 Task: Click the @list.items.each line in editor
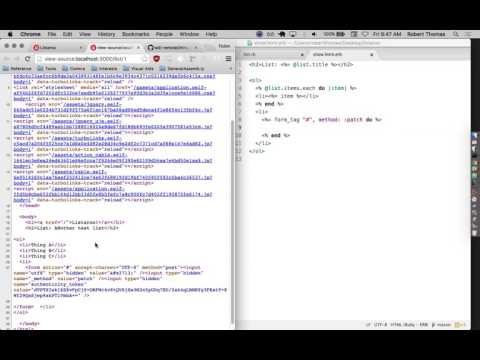point(306,88)
